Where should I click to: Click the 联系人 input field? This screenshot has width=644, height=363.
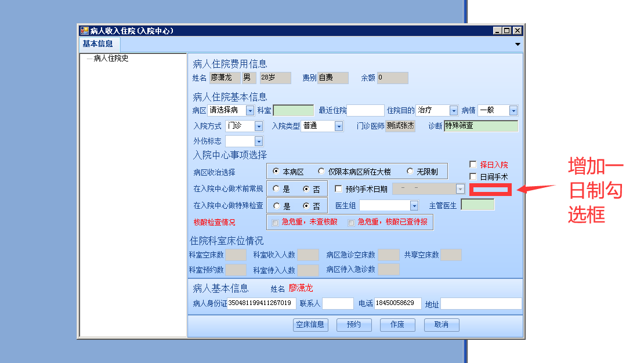[338, 303]
